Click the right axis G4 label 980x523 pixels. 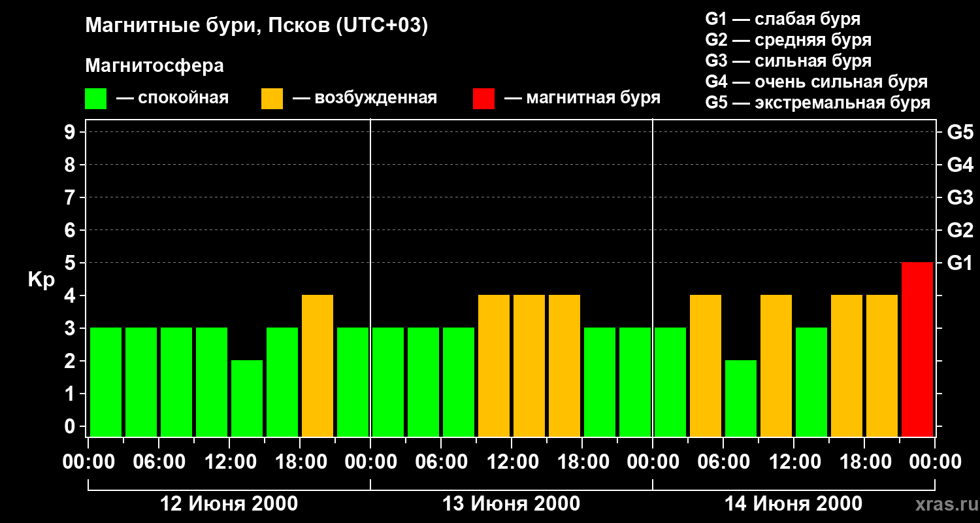coord(960,165)
